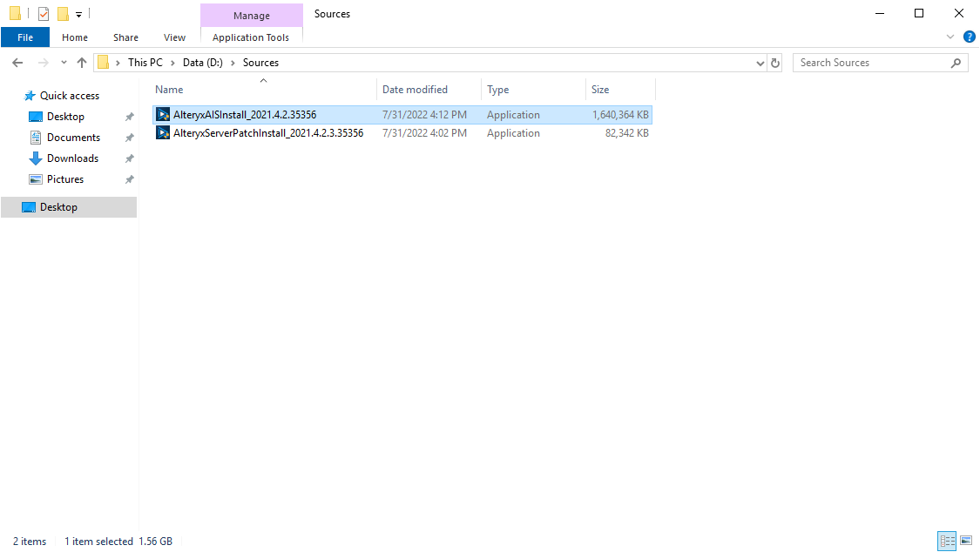
Task: Expand the Quick Access Toolbar customization menu
Action: coord(78,13)
